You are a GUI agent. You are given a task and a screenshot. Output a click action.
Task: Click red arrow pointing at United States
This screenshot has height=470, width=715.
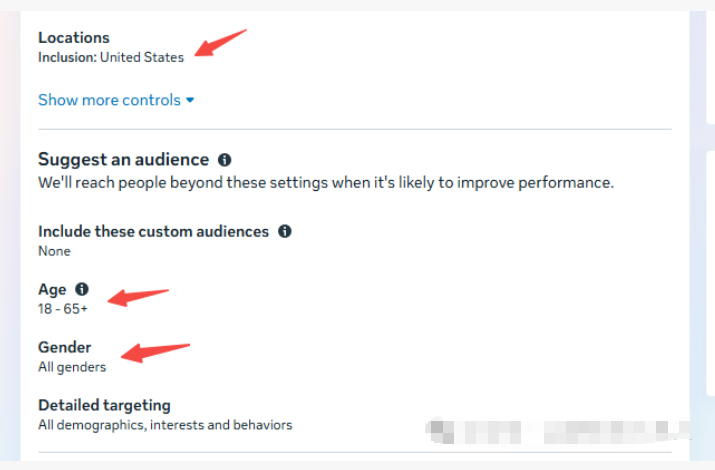[220, 44]
